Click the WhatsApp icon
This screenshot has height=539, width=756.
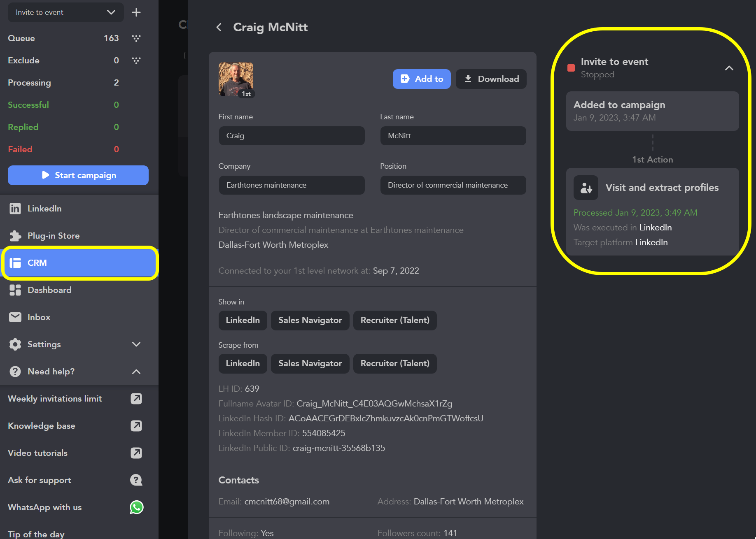[136, 507]
